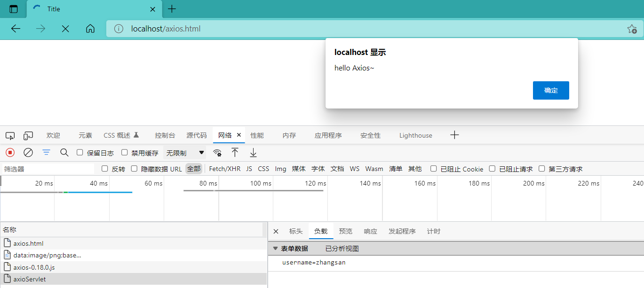644x288 pixels.
Task: Filter requests by WS
Action: (x=355, y=169)
